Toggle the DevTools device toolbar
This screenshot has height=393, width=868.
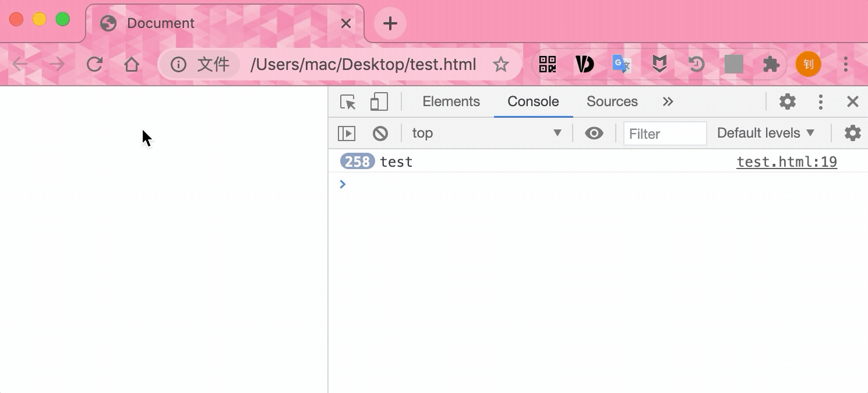pos(379,102)
